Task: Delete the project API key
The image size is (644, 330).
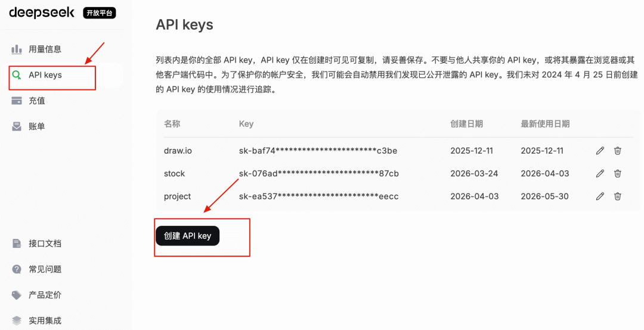Action: click(x=617, y=196)
